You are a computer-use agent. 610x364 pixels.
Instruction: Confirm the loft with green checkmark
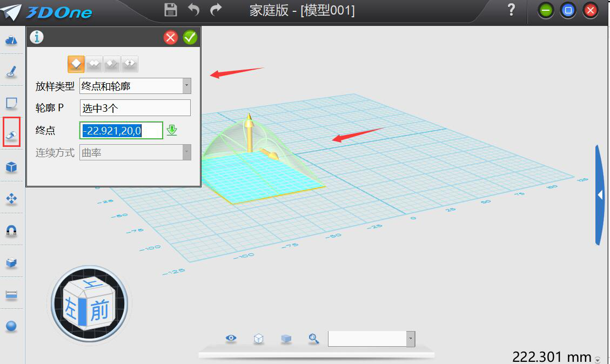coord(190,37)
